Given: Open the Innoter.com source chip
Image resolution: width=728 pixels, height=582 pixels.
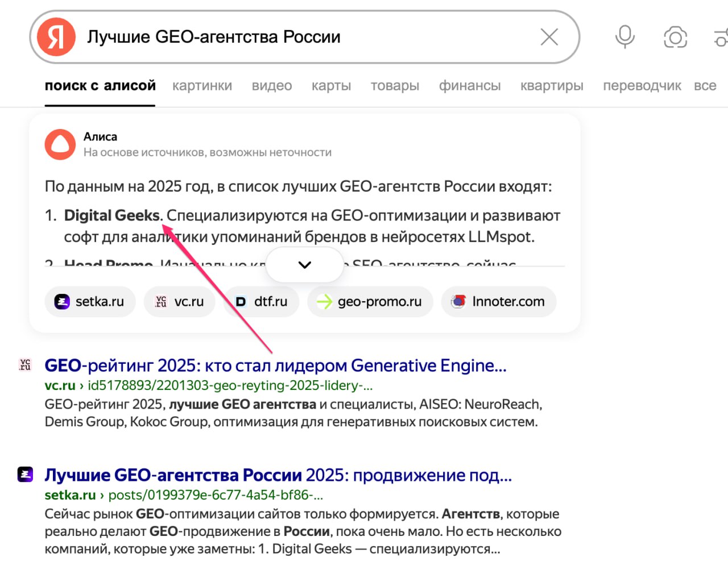Looking at the screenshot, I should pos(499,302).
